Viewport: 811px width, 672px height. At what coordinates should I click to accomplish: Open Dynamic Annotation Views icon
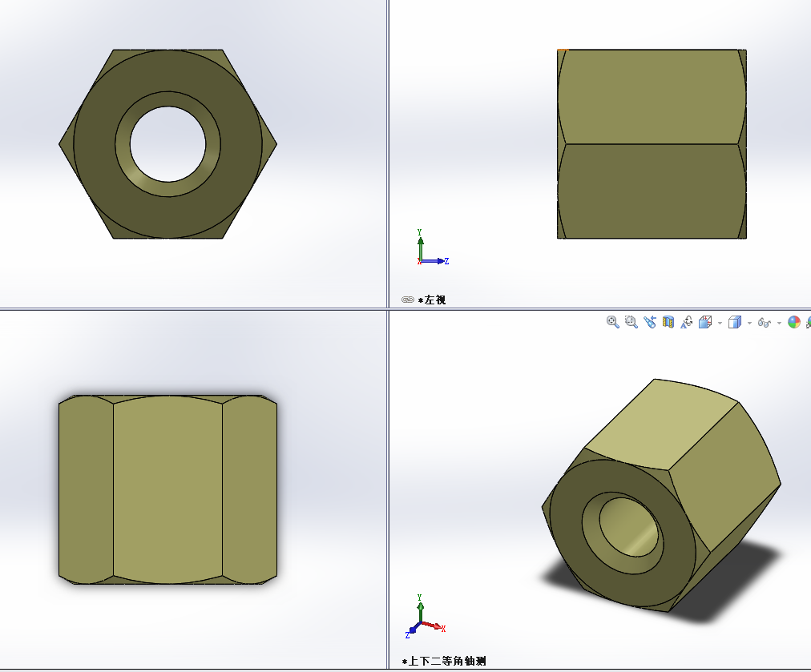(686, 323)
